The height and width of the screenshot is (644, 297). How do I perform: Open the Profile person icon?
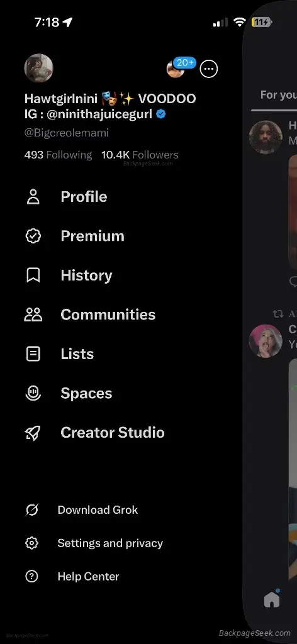tap(33, 197)
